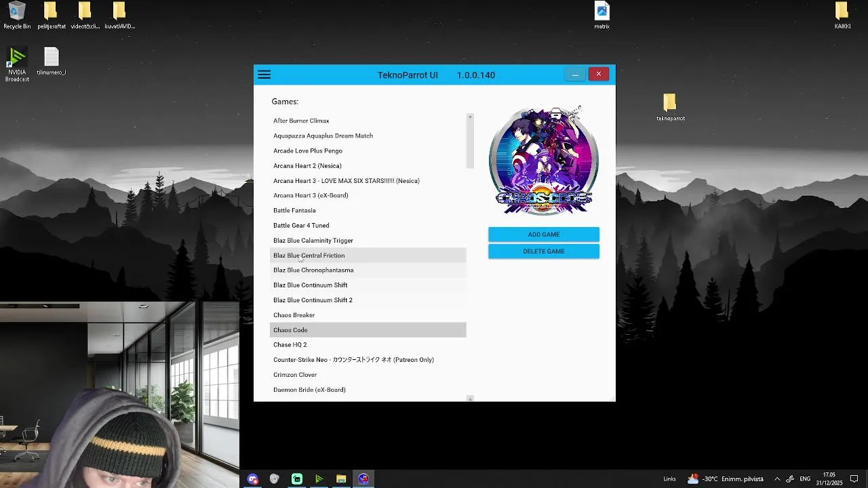The image size is (868, 488).
Task: Select Counter-Strike Neo (Patreon Only)
Action: tap(368, 359)
